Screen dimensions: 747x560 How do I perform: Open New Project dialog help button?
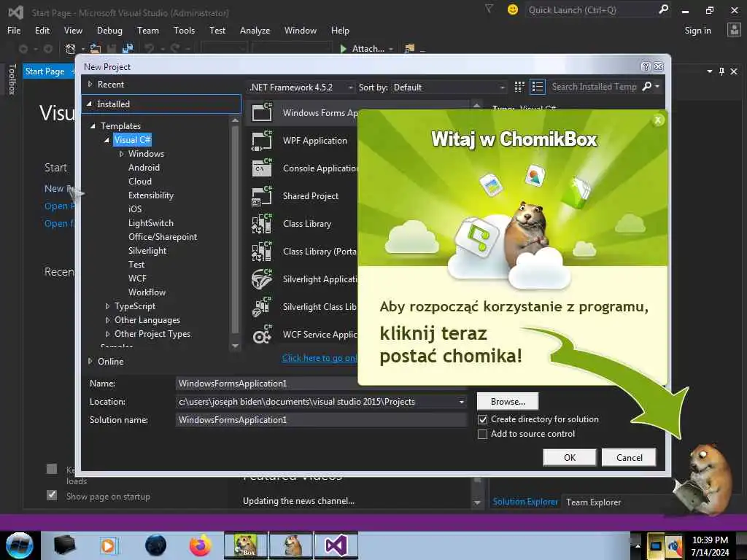click(x=646, y=66)
